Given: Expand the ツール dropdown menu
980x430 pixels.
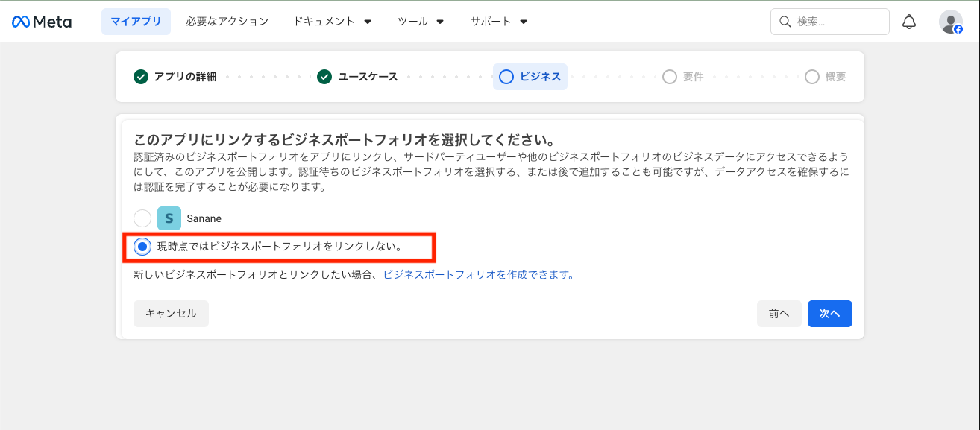Looking at the screenshot, I should pos(421,22).
